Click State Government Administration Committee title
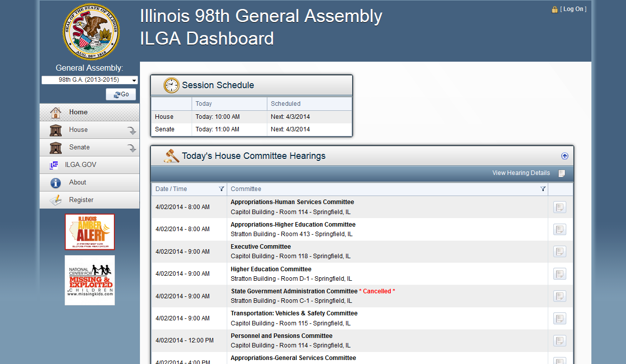 point(294,291)
